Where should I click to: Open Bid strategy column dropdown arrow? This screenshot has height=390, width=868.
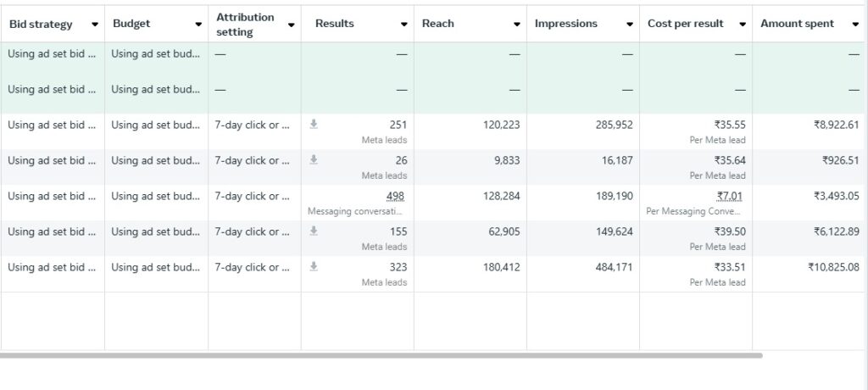click(94, 25)
